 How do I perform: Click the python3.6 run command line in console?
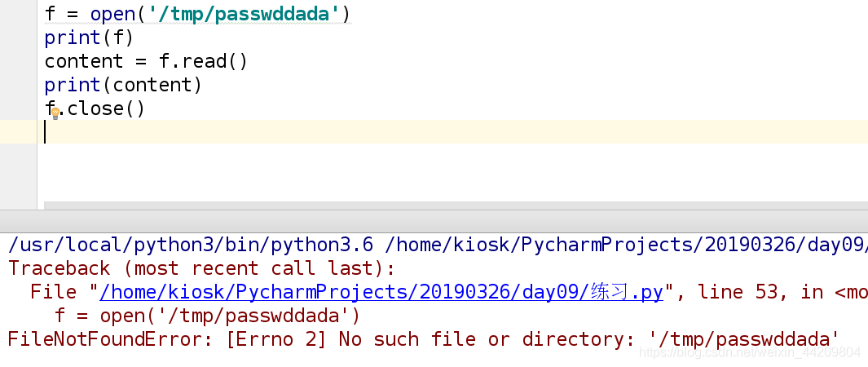pos(438,244)
